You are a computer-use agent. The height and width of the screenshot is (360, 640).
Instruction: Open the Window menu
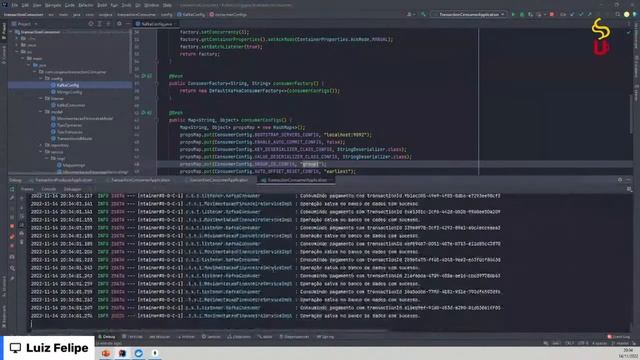tap(151, 5)
